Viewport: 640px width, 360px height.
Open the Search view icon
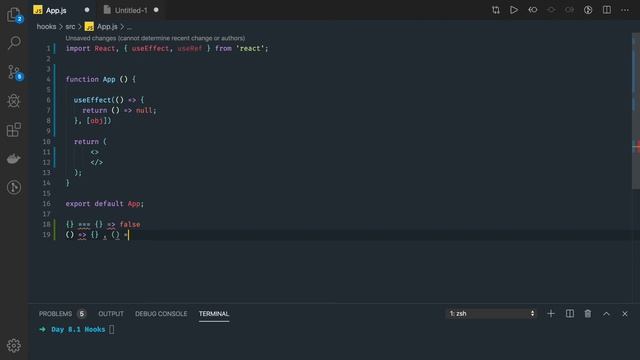tap(14, 42)
